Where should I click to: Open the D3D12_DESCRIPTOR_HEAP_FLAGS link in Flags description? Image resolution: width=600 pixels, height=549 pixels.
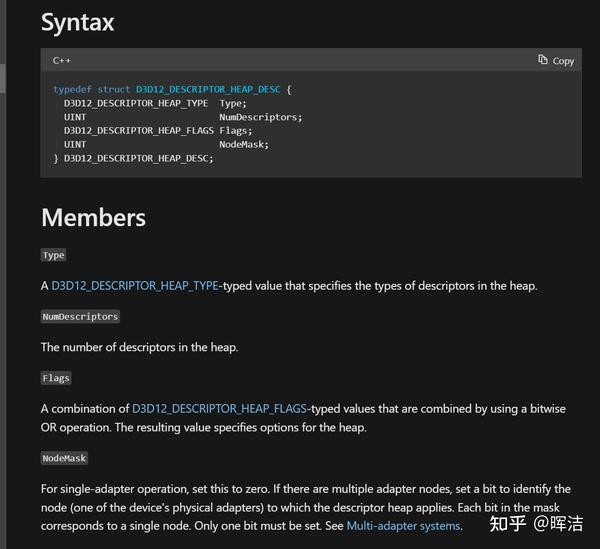coord(220,409)
